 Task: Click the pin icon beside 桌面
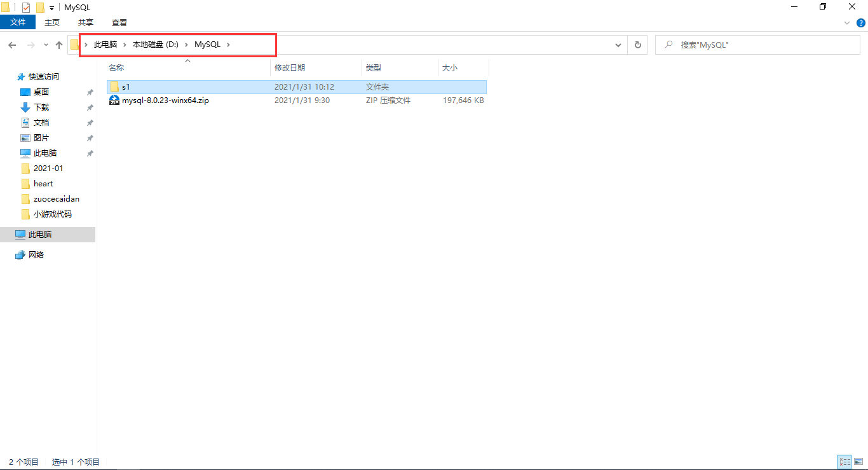90,92
